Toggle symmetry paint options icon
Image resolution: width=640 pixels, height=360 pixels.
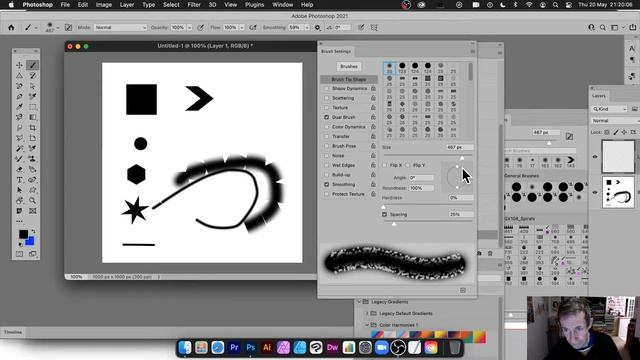click(x=374, y=27)
